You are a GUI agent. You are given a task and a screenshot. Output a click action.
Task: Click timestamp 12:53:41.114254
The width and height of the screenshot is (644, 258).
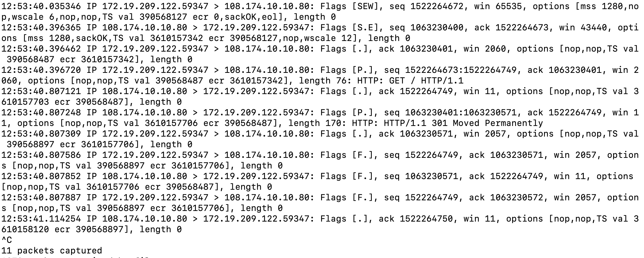tap(41, 219)
